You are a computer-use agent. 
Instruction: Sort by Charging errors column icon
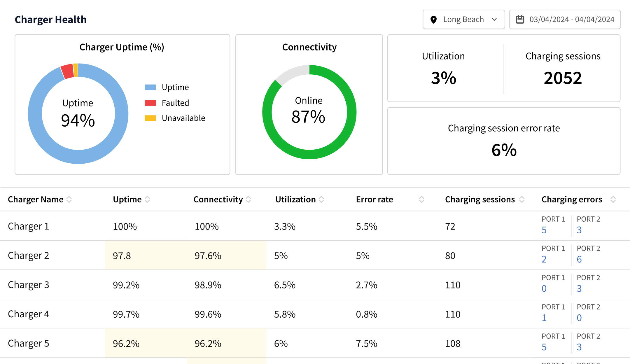point(613,199)
